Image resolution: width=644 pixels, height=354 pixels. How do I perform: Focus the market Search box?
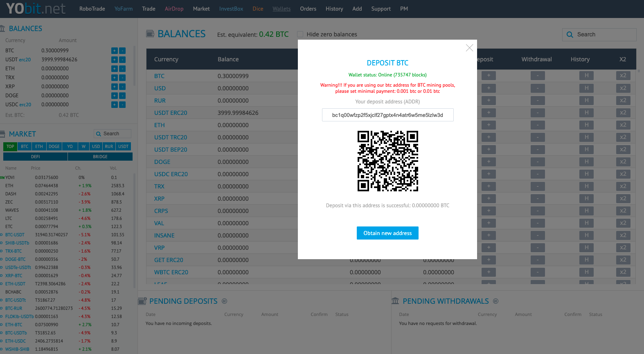(x=113, y=134)
